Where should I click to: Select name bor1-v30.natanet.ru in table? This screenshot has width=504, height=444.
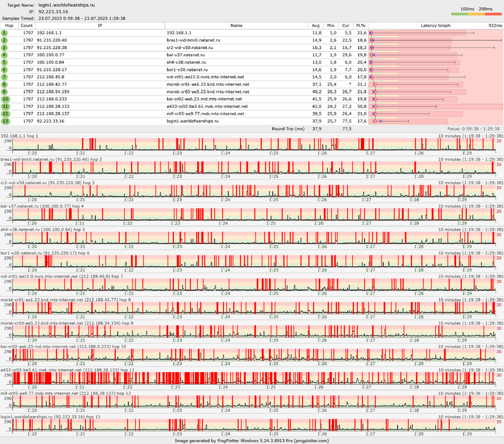[187, 70]
